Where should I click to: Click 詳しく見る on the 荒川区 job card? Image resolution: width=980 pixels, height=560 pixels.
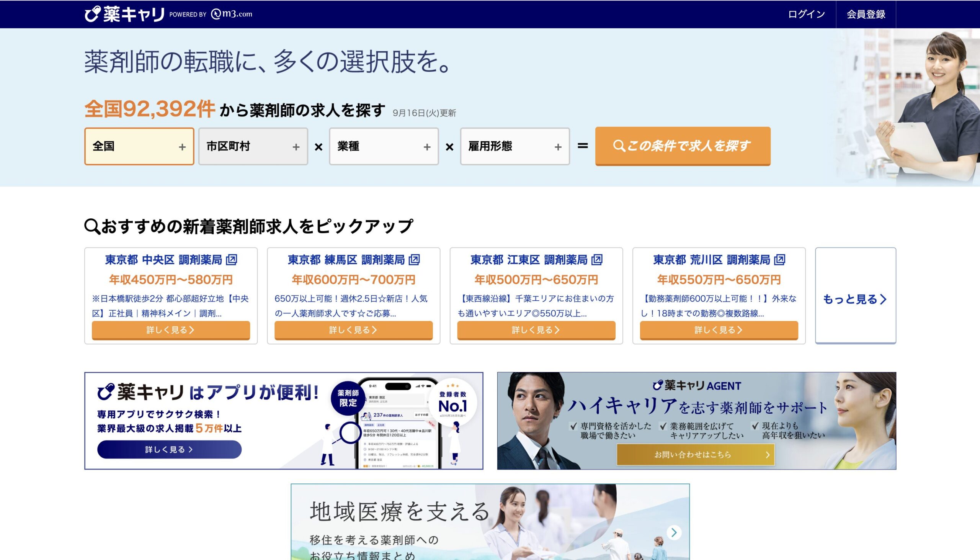pyautogui.click(x=719, y=330)
